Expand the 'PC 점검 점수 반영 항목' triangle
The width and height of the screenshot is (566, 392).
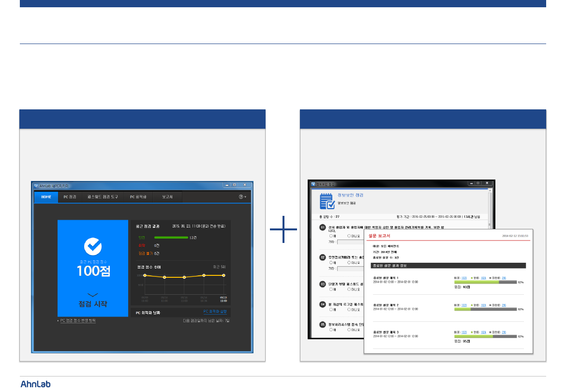click(x=58, y=321)
